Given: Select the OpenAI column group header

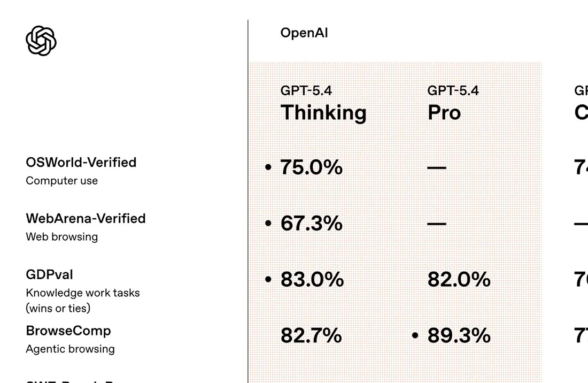Looking at the screenshot, I should point(304,33).
